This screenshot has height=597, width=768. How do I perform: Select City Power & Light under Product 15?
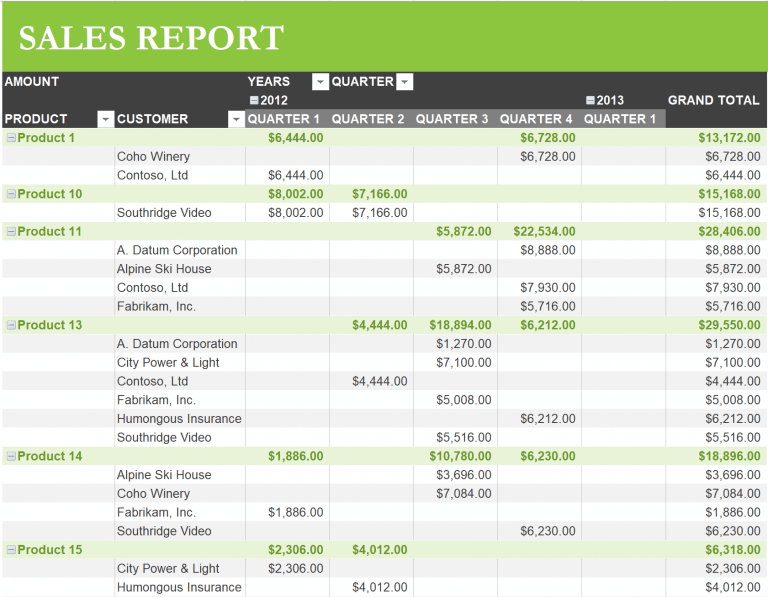pos(168,569)
